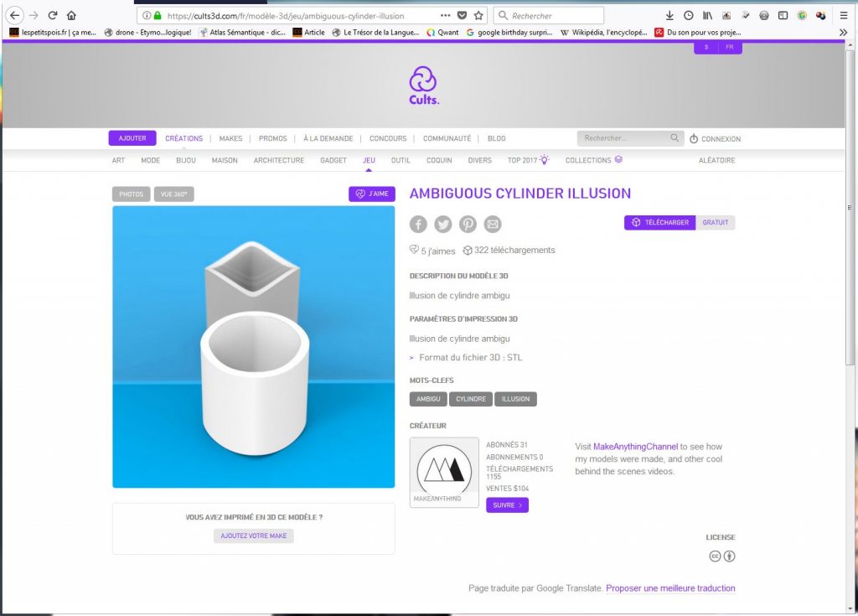The height and width of the screenshot is (616, 858).
Task: Go to the Firefox home page
Action: [71, 15]
